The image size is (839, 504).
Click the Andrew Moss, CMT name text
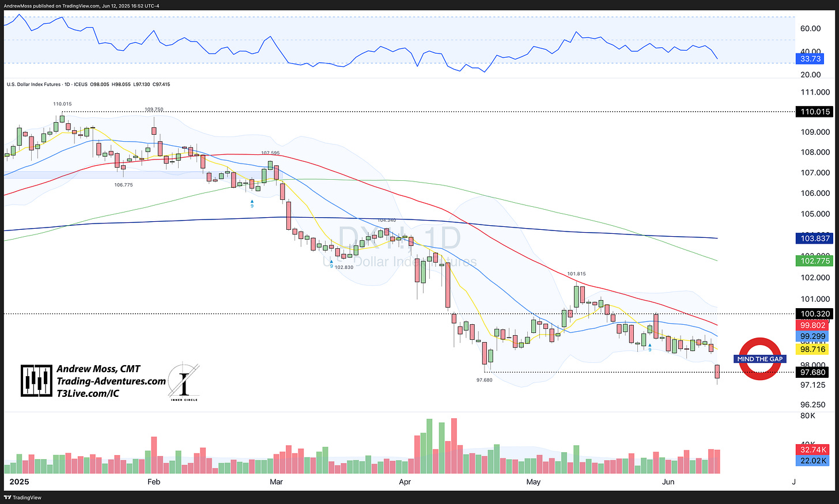99,369
